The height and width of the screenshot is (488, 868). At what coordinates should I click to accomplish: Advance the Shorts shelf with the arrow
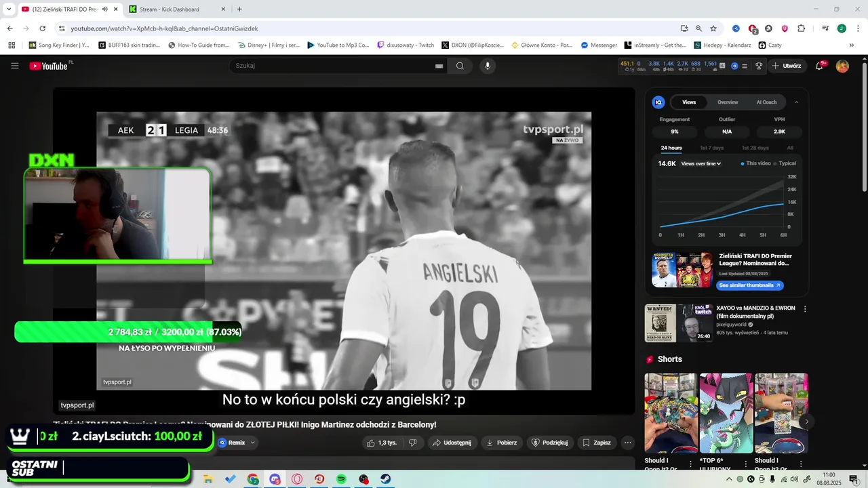point(806,422)
